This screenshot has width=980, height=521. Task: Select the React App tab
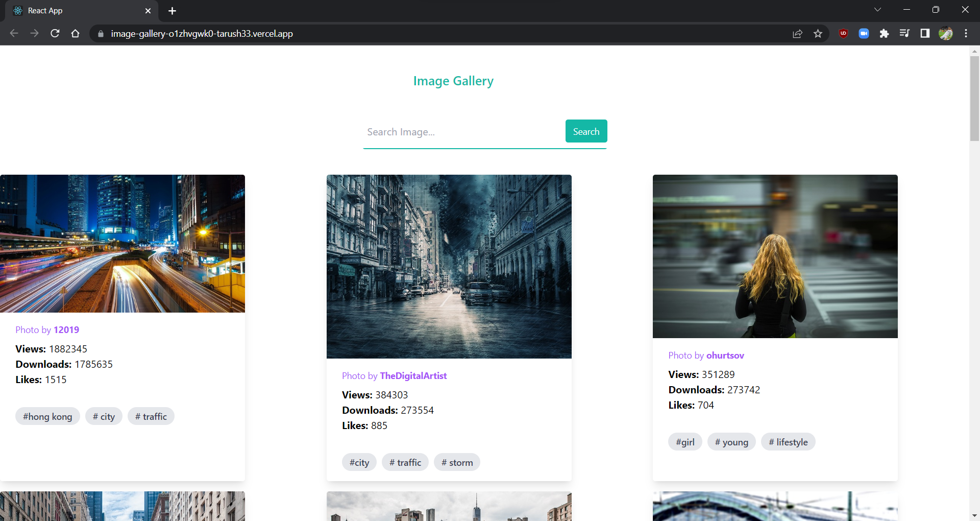coord(82,11)
